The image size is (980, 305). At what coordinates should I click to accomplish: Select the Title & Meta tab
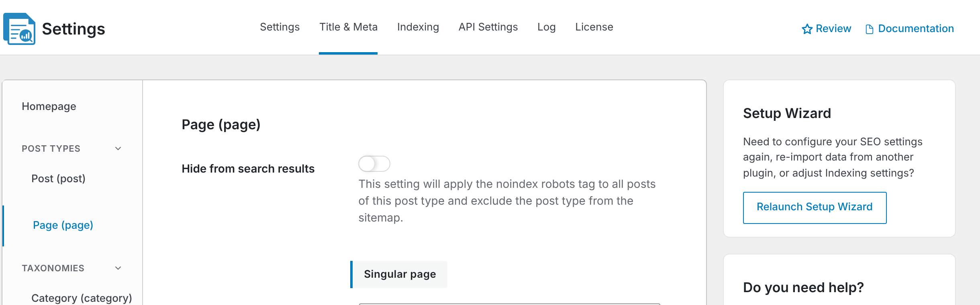(x=348, y=27)
